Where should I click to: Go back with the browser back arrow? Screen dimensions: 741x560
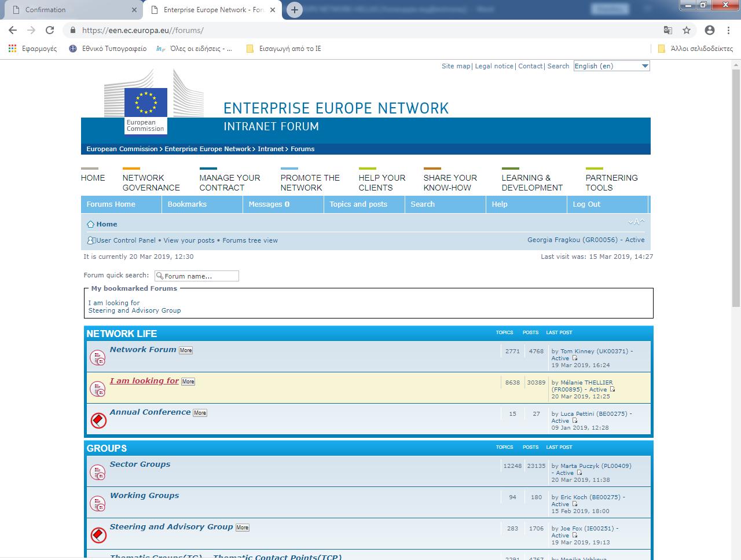(13, 30)
